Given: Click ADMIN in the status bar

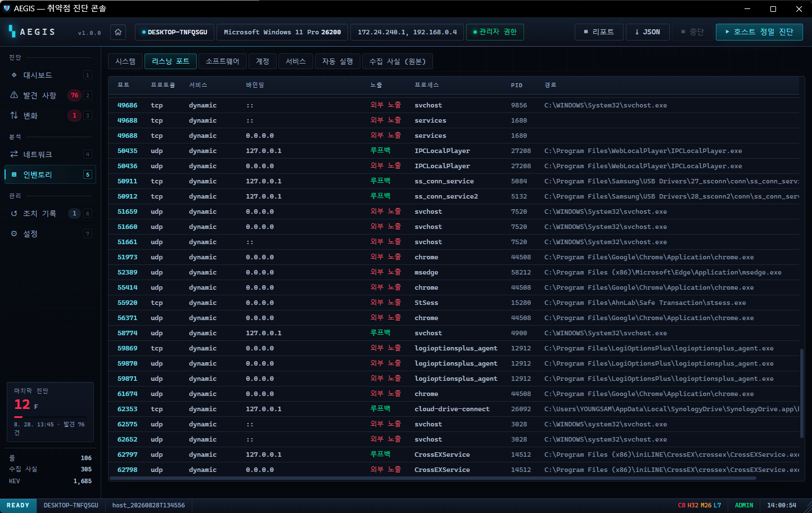Looking at the screenshot, I should click(744, 505).
